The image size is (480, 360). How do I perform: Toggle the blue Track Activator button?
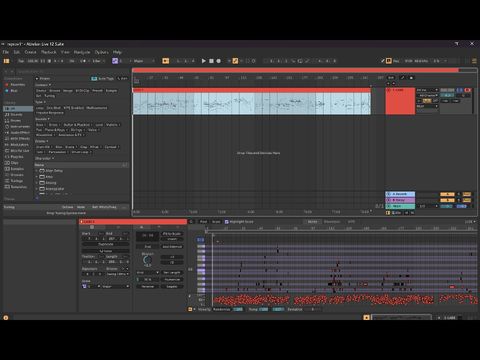(459, 90)
